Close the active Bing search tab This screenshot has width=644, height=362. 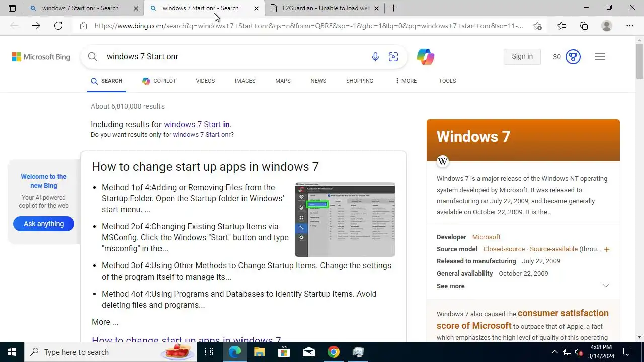pyautogui.click(x=256, y=8)
